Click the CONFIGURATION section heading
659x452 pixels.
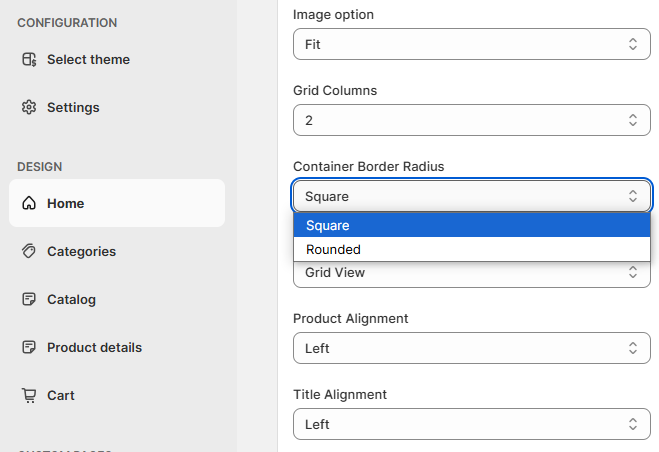67,23
